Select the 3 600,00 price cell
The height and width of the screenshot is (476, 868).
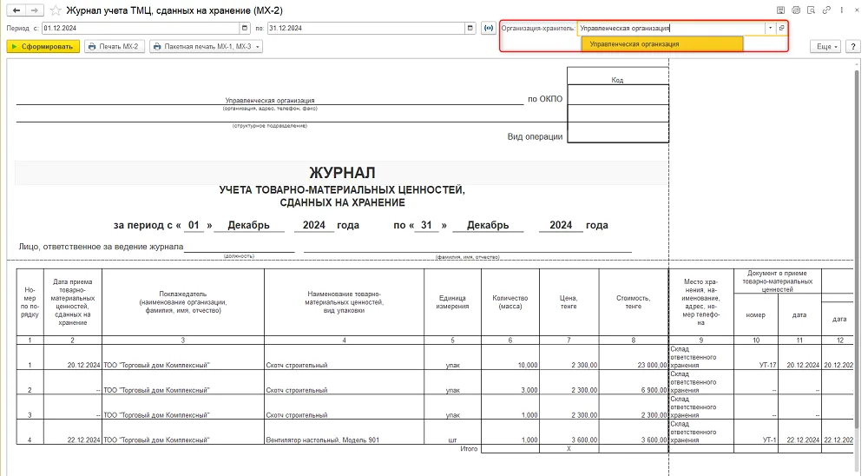coord(569,433)
